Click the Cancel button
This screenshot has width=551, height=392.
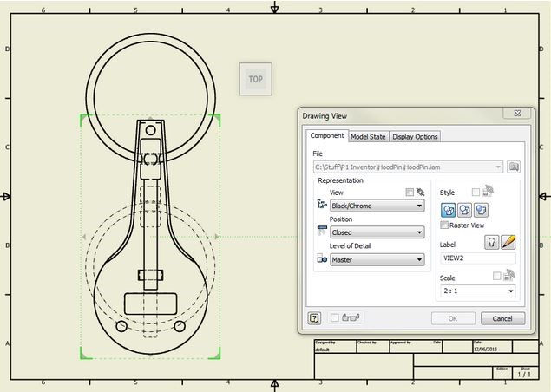[502, 318]
